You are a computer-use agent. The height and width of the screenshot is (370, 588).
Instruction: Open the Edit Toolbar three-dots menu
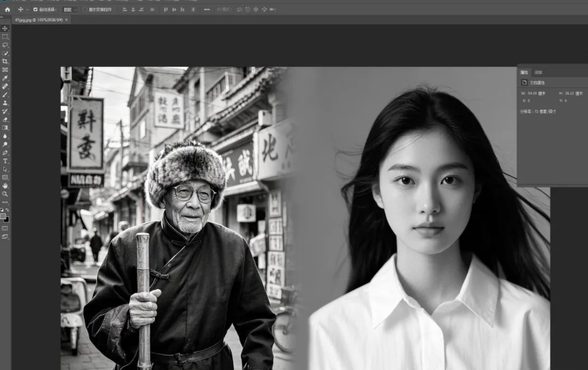pos(5,202)
